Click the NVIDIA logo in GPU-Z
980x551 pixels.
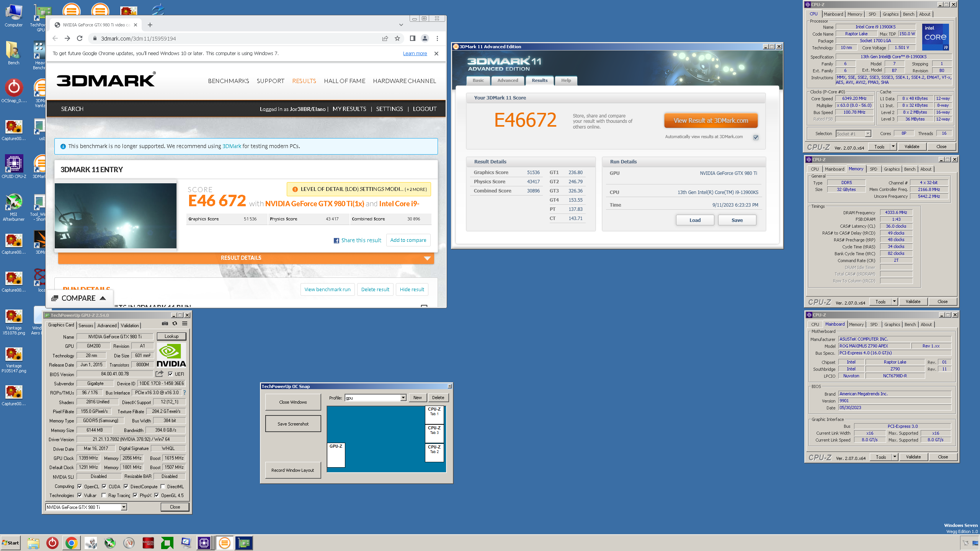(x=171, y=355)
